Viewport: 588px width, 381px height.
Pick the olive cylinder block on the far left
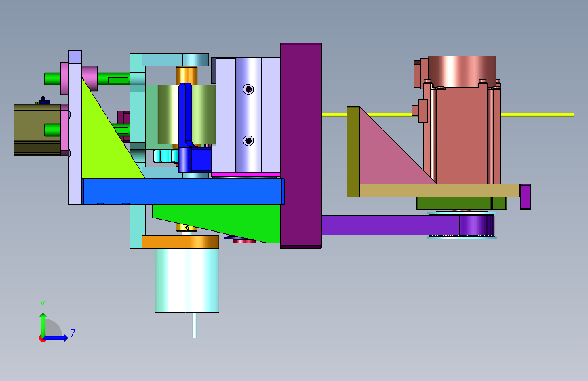click(x=37, y=129)
